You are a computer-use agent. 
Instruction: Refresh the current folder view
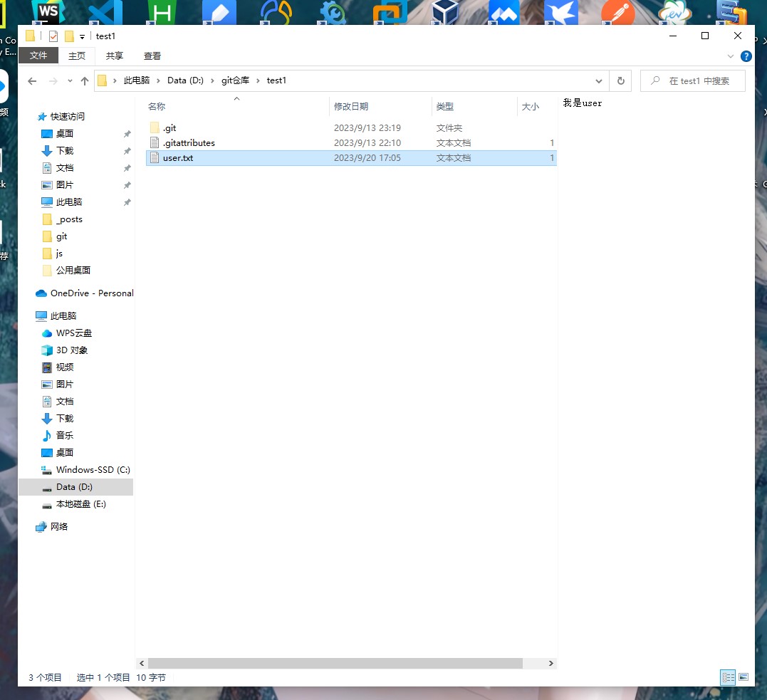(x=621, y=81)
